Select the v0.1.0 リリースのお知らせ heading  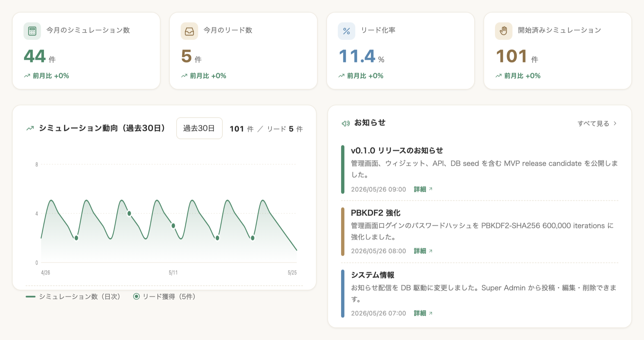click(397, 151)
